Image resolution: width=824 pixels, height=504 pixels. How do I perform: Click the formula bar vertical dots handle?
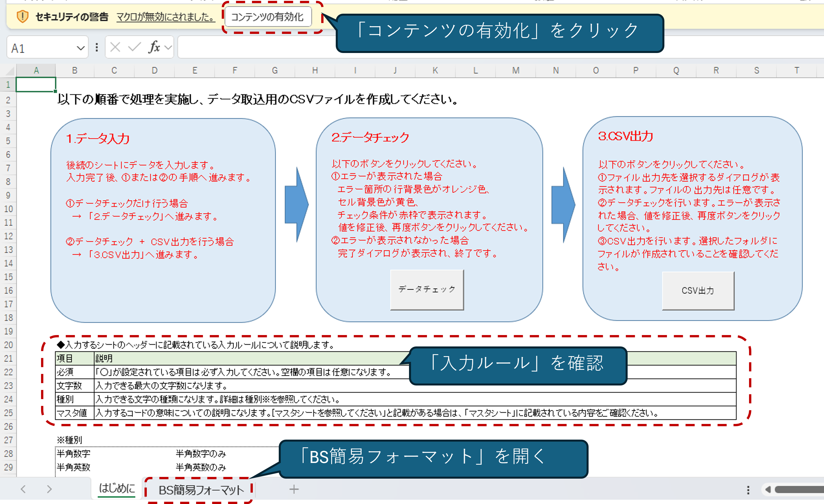coord(97,48)
